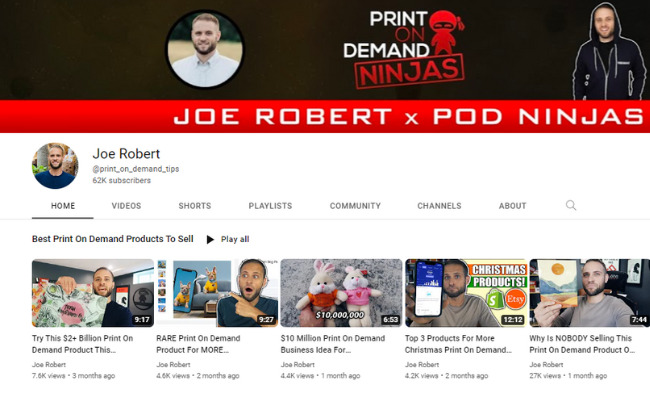Open the Top 3 Products For More Christmas title
Viewport: 650px width, 400px height.
tap(458, 344)
